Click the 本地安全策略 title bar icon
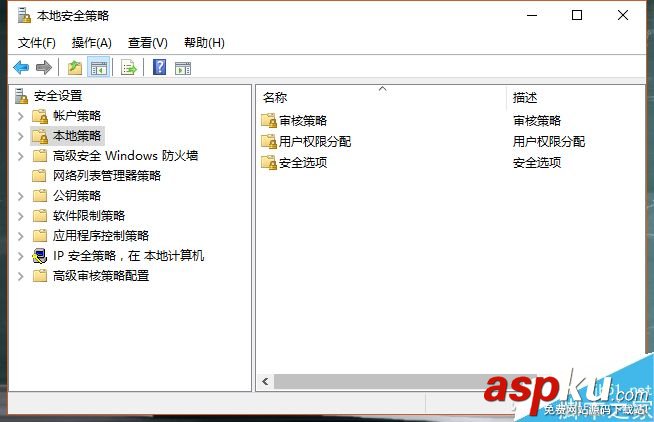Viewport: 654px width, 422px height. tap(24, 15)
